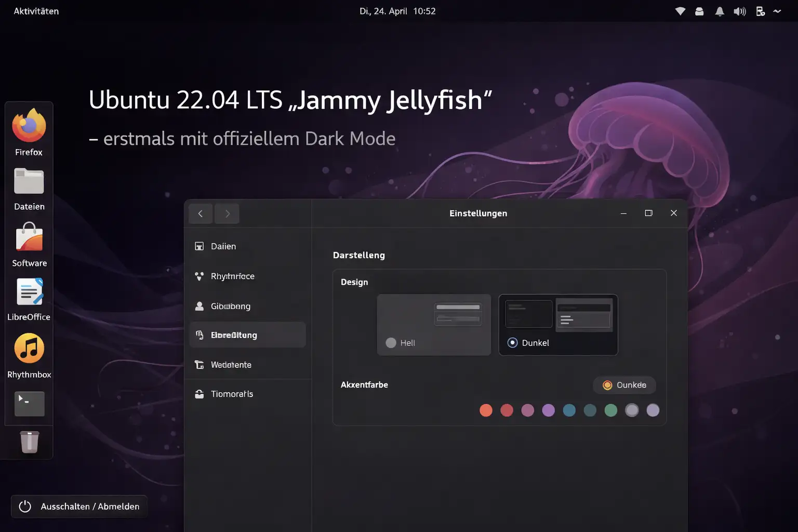This screenshot has width=798, height=532.
Task: Open the network settings sidebar icon
Action: pos(199,276)
